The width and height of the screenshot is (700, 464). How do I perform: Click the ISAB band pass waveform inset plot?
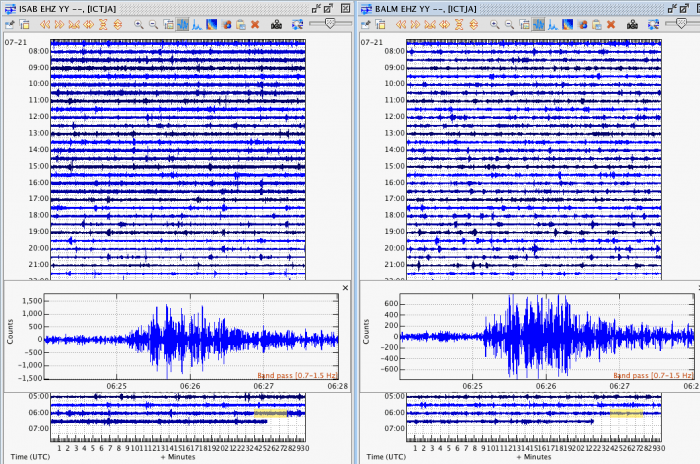tap(191, 336)
